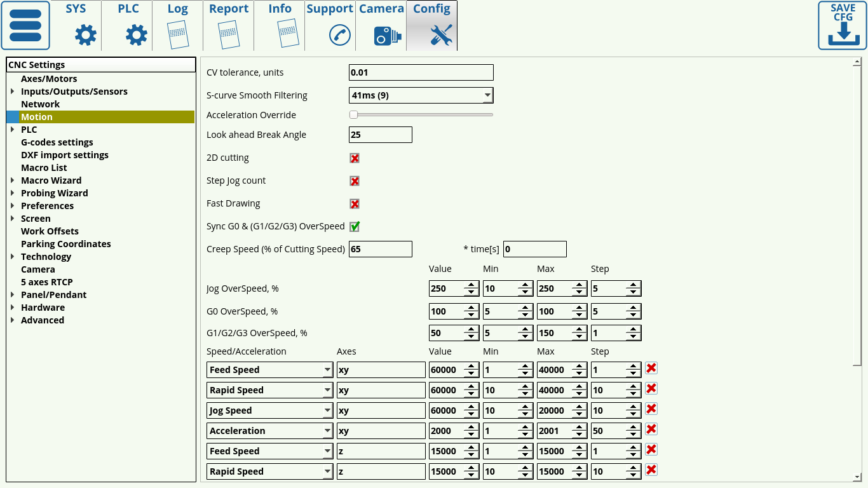Image resolution: width=868 pixels, height=488 pixels.
Task: Toggle the Step Jog count checkbox
Action: [355, 181]
